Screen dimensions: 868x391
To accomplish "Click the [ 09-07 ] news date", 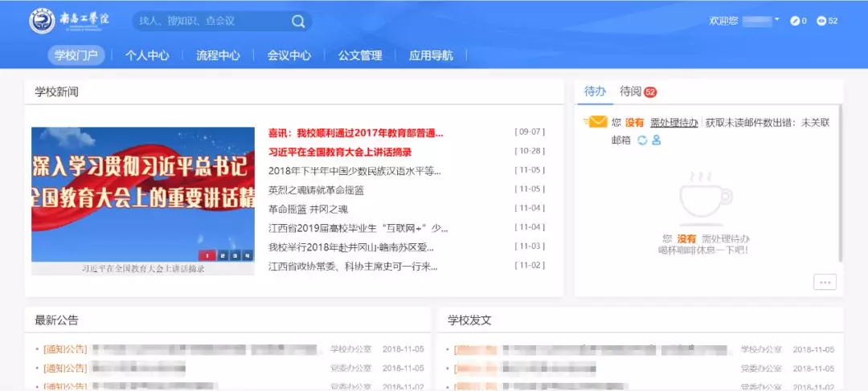I will tap(530, 132).
